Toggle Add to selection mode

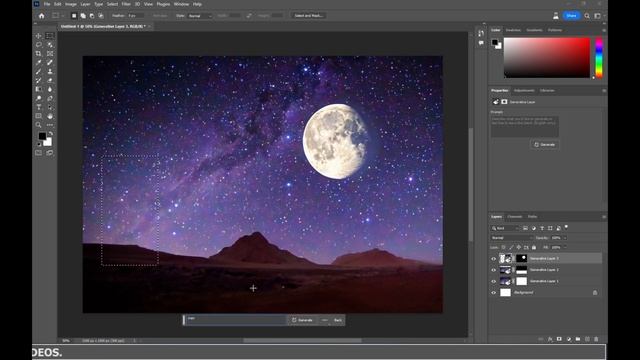click(83, 16)
